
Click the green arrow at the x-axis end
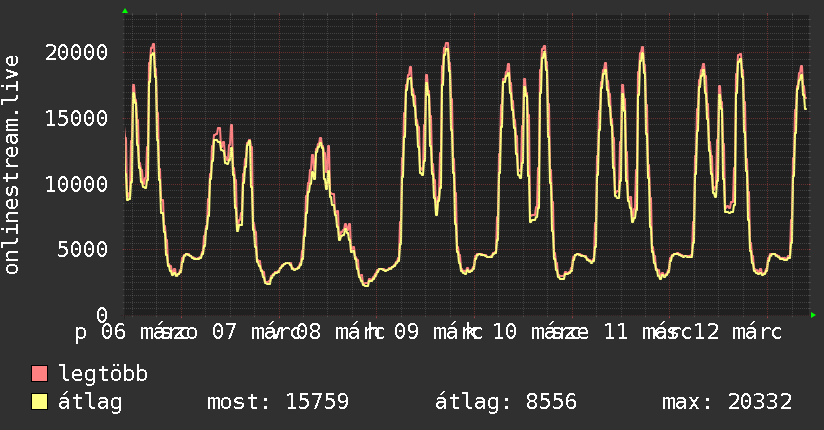click(x=814, y=315)
